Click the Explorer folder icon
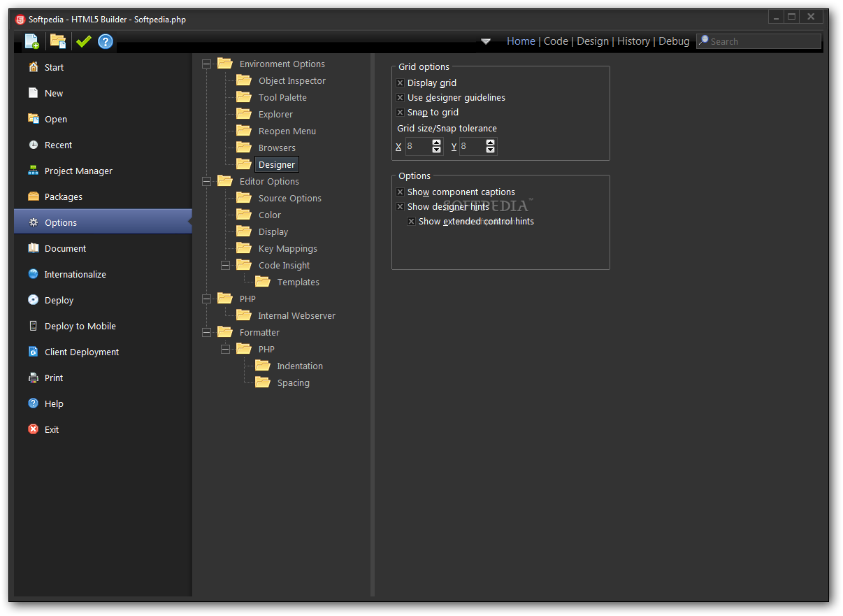The width and height of the screenshot is (843, 616). click(x=244, y=113)
